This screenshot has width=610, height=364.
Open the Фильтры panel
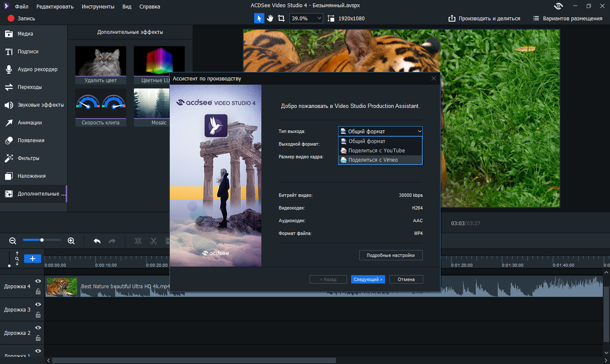coord(33,158)
